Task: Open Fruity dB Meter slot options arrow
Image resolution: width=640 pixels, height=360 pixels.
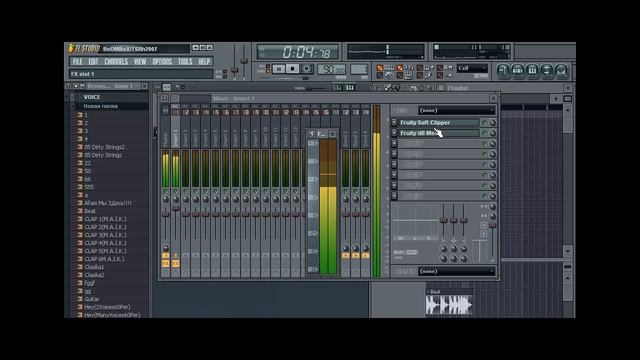Action: click(394, 133)
